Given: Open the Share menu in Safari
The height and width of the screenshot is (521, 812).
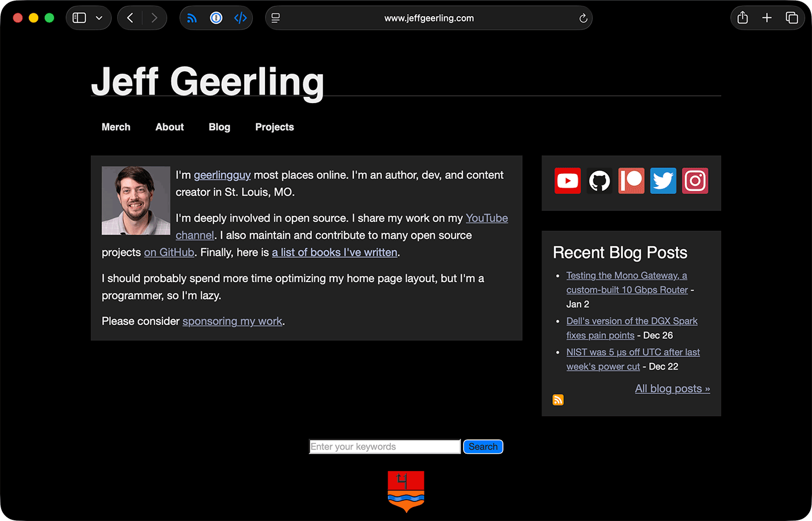Looking at the screenshot, I should (742, 17).
